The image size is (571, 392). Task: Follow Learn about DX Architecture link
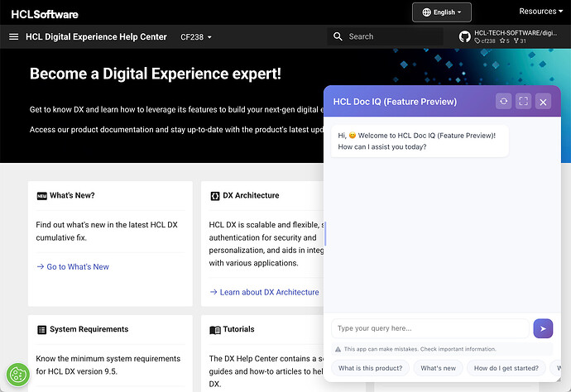264,292
